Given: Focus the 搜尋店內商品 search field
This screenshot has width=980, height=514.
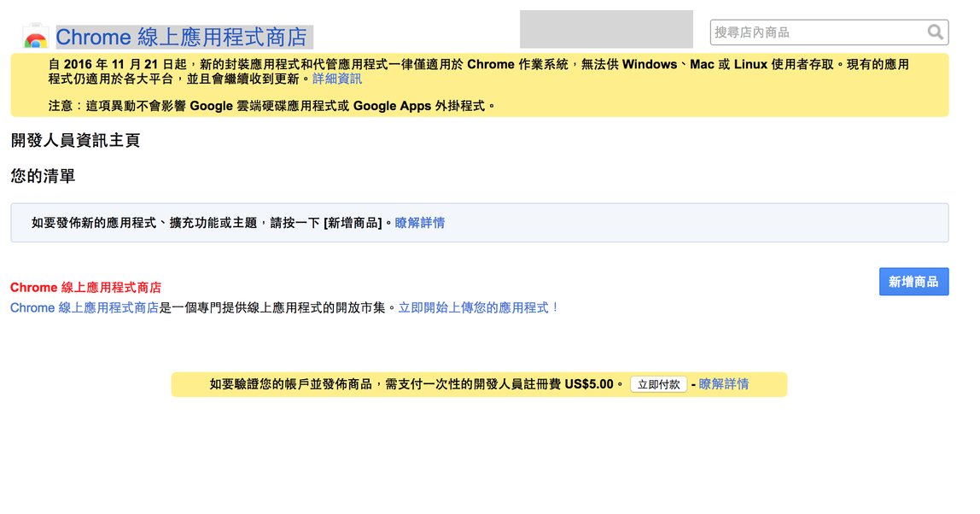Looking at the screenshot, I should click(x=829, y=32).
